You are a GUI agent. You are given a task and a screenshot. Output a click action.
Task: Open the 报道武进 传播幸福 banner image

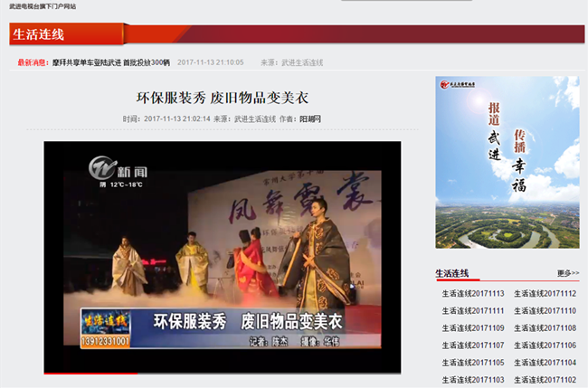tap(507, 163)
